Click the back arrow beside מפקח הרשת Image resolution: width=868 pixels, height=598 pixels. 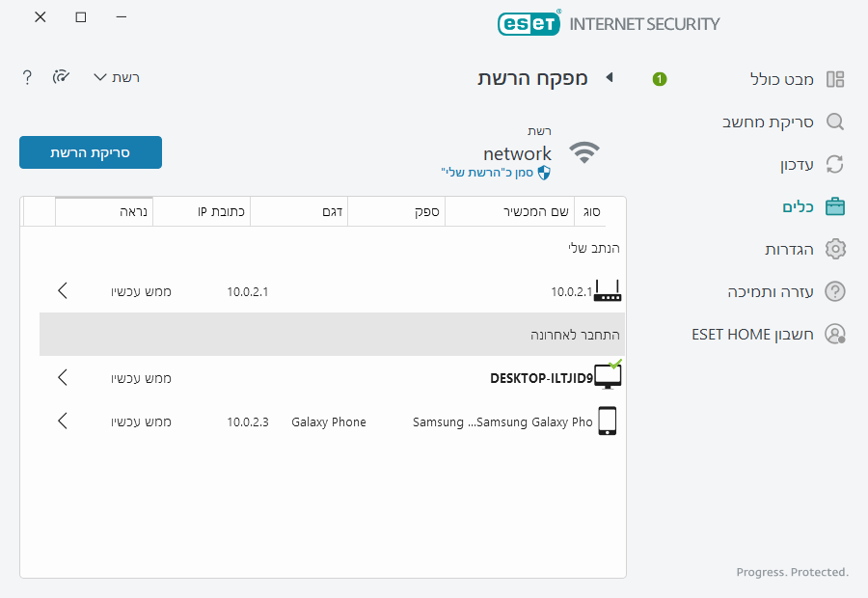pyautogui.click(x=610, y=77)
